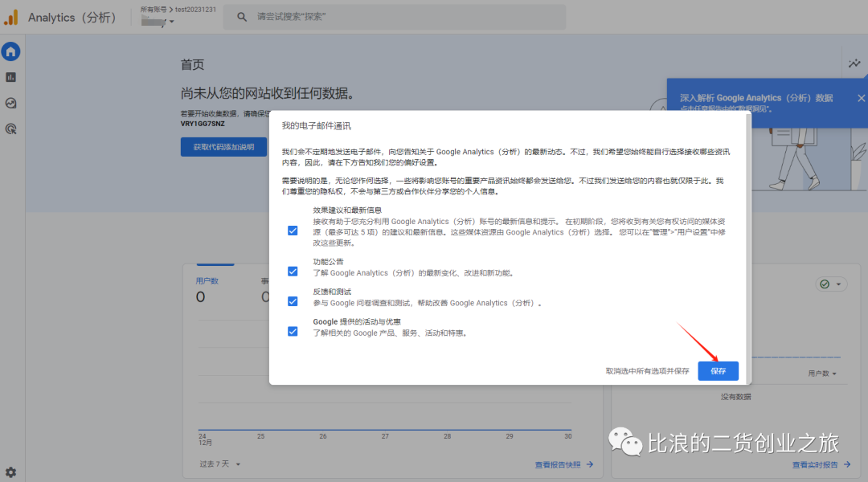Open the Advertising sidebar icon
Screen dimensions: 868x482
[x=10, y=129]
